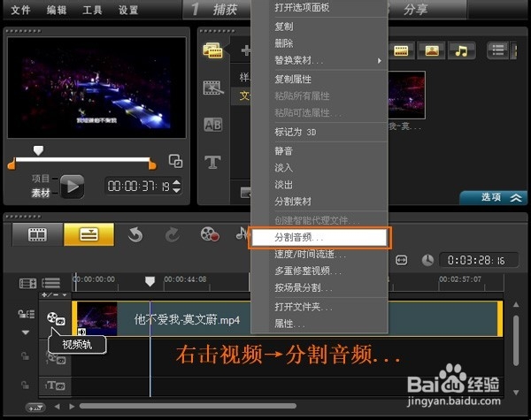Switch to timeline view
Screen dimensions: 531x420
point(89,234)
